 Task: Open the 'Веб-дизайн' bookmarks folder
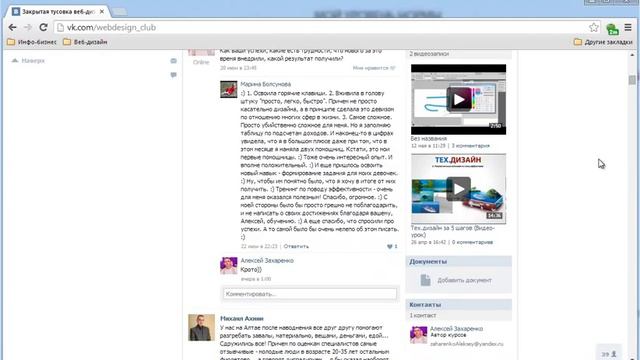click(x=85, y=42)
